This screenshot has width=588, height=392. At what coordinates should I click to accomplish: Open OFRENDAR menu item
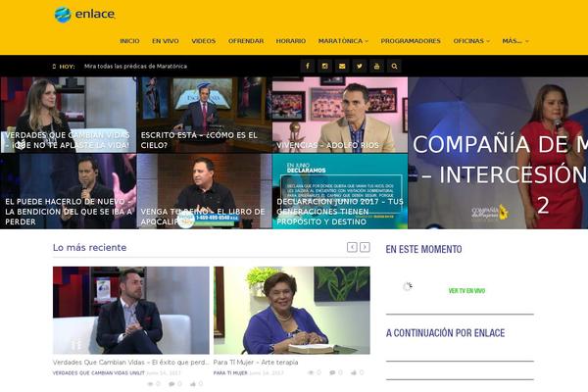[246, 41]
